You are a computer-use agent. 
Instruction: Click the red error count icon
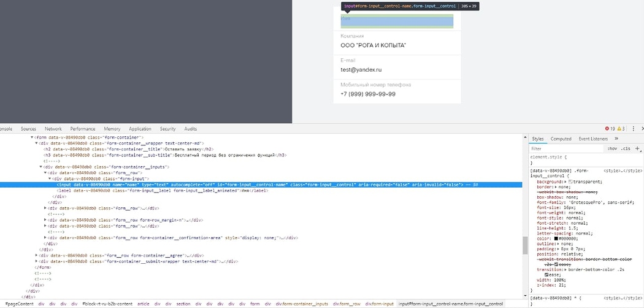pos(607,129)
